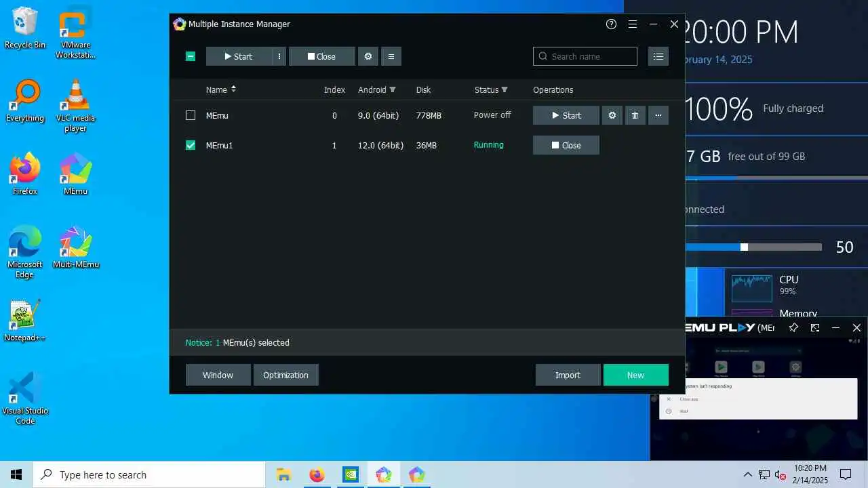Viewport: 868px width, 488px height.
Task: Open File Explorer from taskbar
Action: pyautogui.click(x=283, y=474)
